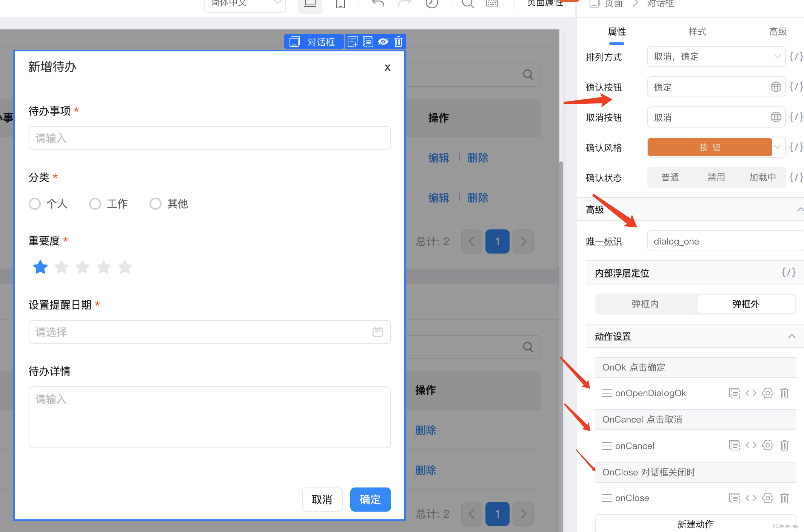Open the 排列方式 dropdown
The height and width of the screenshot is (532, 804).
[716, 57]
